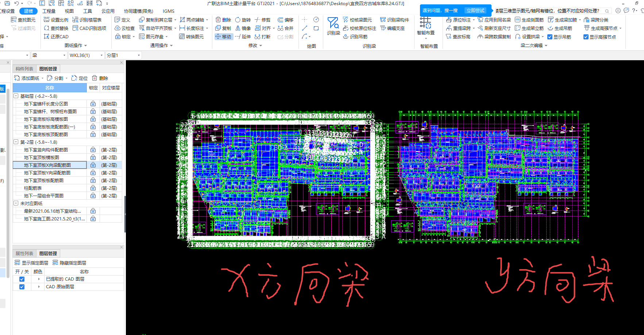Click 删除 in the drawing management panel
Image resolution: width=644 pixels, height=335 pixels.
point(100,78)
